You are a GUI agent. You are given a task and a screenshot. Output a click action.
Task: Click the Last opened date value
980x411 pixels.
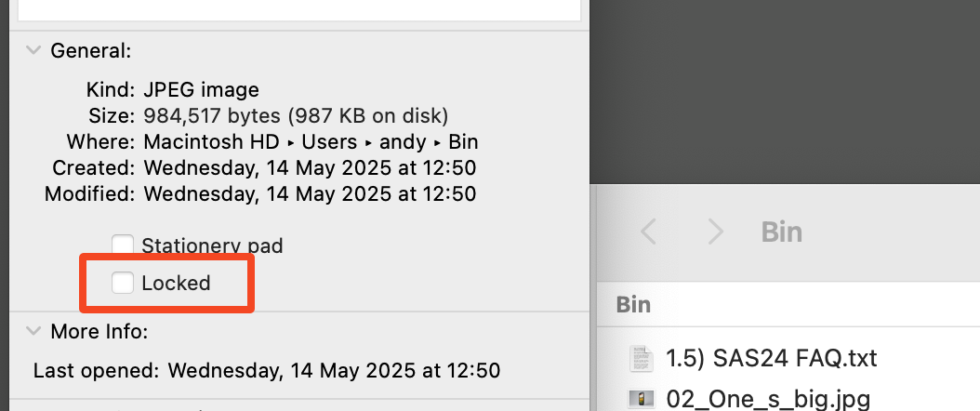click(334, 370)
